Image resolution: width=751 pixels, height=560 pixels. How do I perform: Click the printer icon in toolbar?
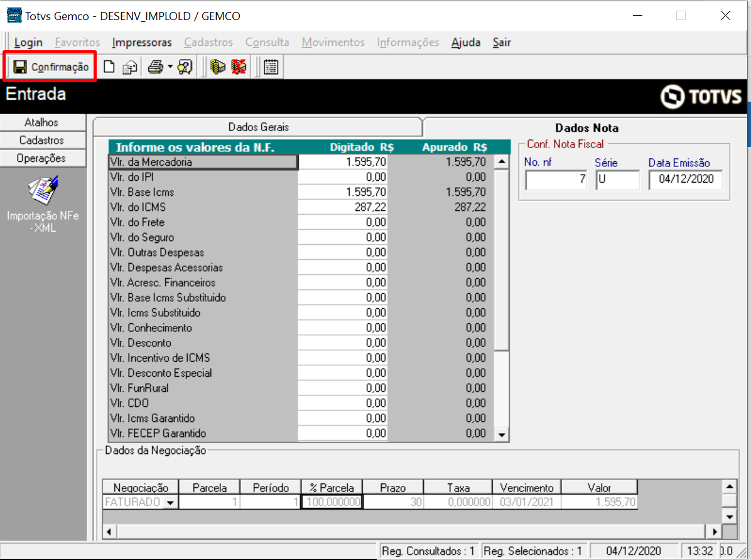(156, 67)
